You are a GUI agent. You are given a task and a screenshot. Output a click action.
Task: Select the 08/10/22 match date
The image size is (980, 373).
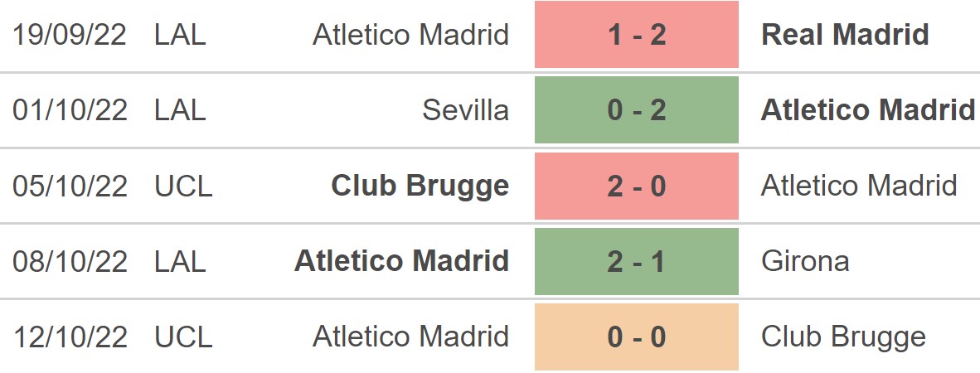(x=70, y=261)
